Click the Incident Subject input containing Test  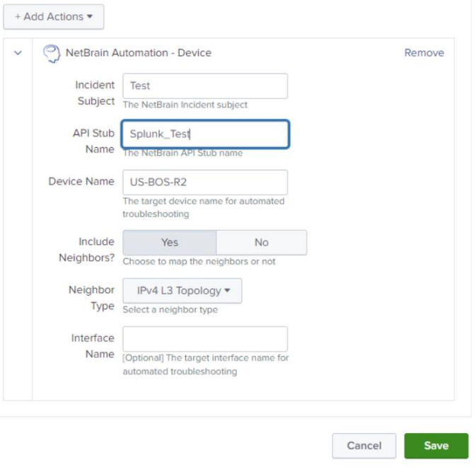(x=205, y=86)
